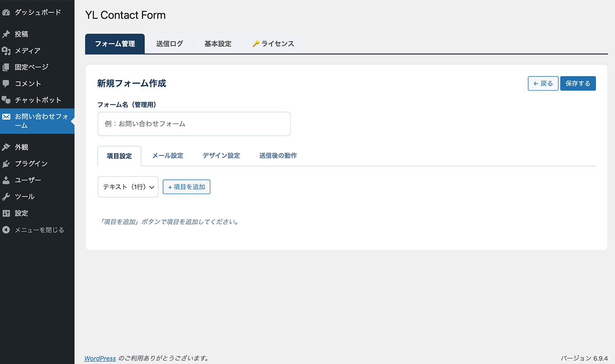Switch to the 送信ログ tab
The width and height of the screenshot is (615, 364).
pyautogui.click(x=169, y=44)
